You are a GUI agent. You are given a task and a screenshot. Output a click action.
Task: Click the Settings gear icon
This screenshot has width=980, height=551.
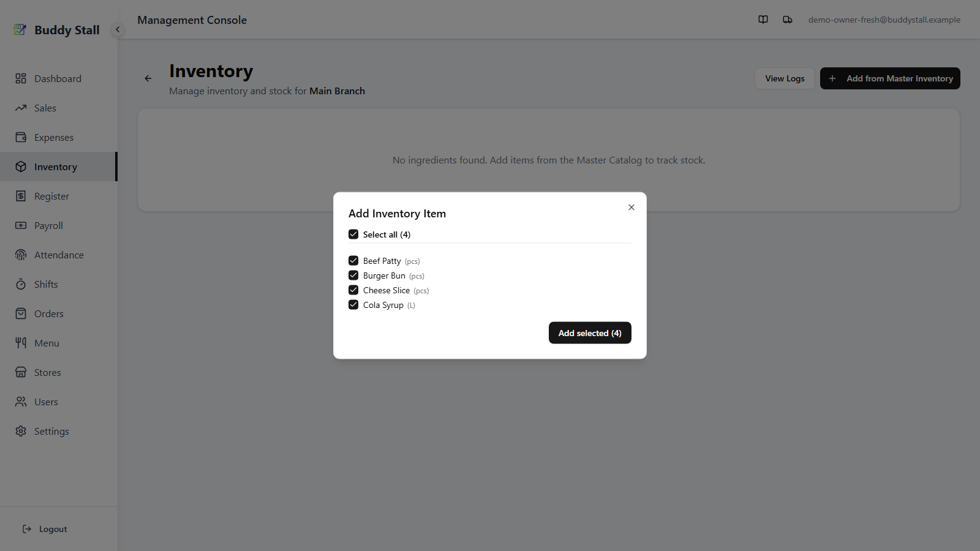point(21,431)
